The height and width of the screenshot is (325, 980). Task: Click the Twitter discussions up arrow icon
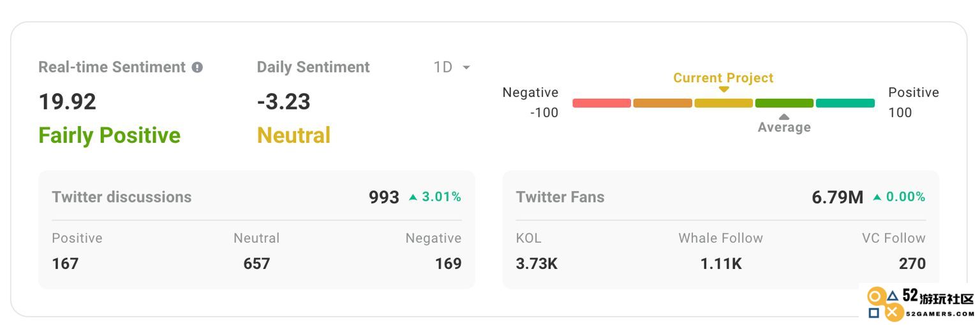[413, 198]
